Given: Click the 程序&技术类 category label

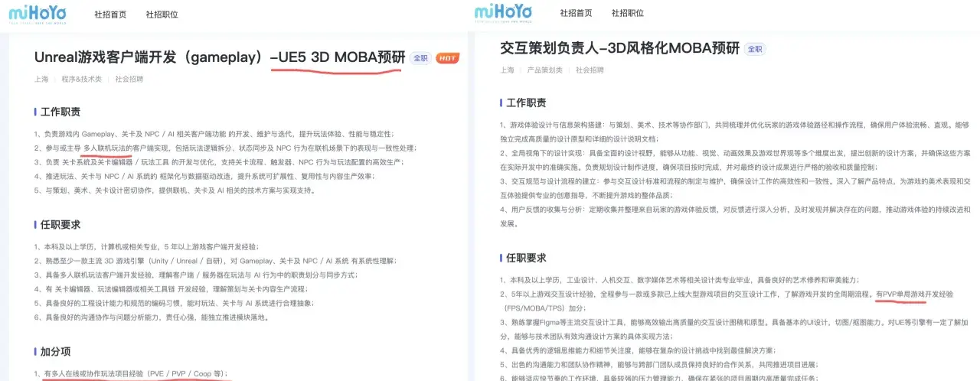Looking at the screenshot, I should click(82, 79).
